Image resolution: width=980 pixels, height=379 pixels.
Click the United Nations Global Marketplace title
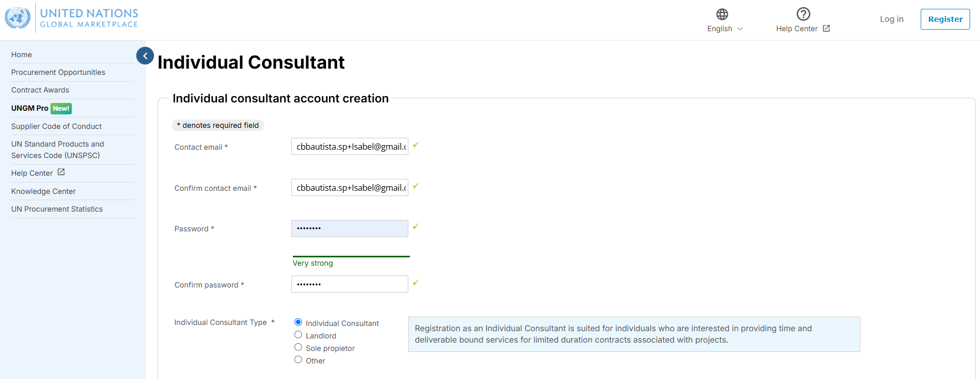[89, 18]
